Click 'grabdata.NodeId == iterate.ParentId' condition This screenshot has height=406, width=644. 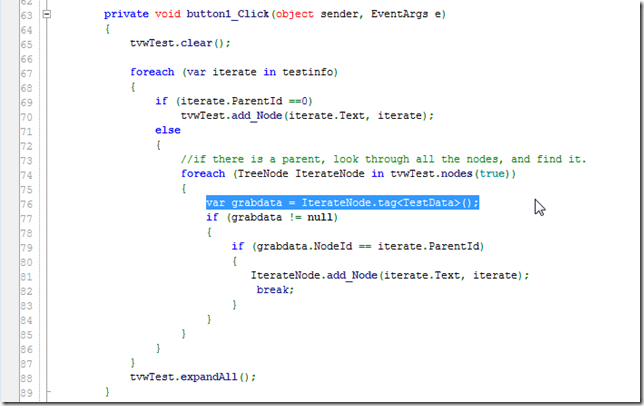point(368,246)
